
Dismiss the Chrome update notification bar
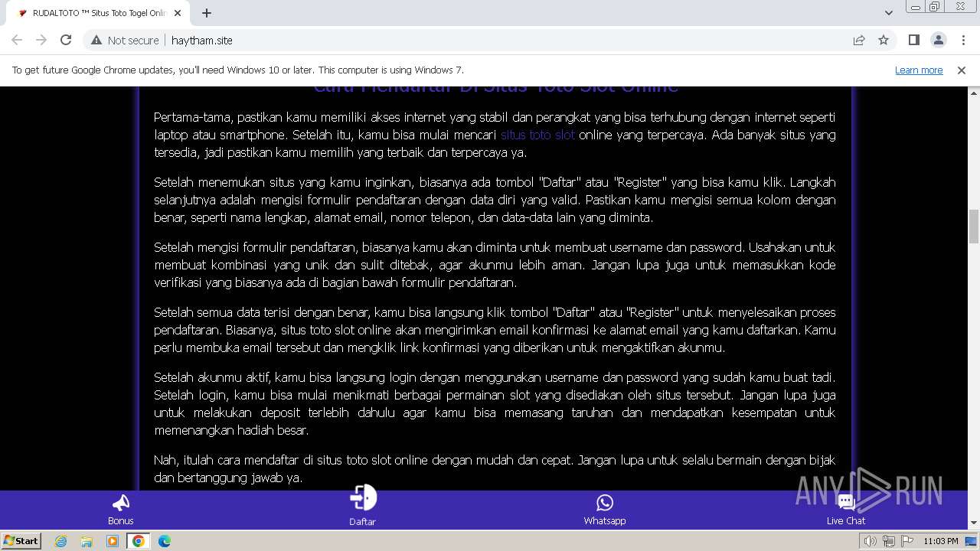coord(962,70)
